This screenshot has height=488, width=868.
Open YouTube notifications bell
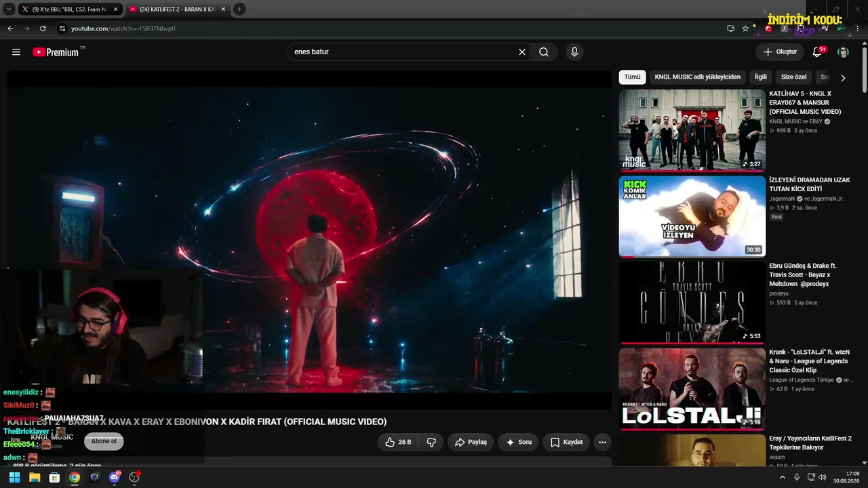click(818, 52)
